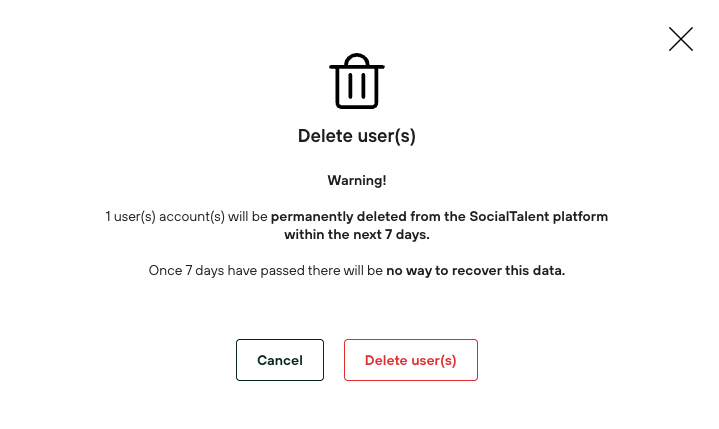
Task: Click the word "Warning" above the message
Action: (354, 180)
